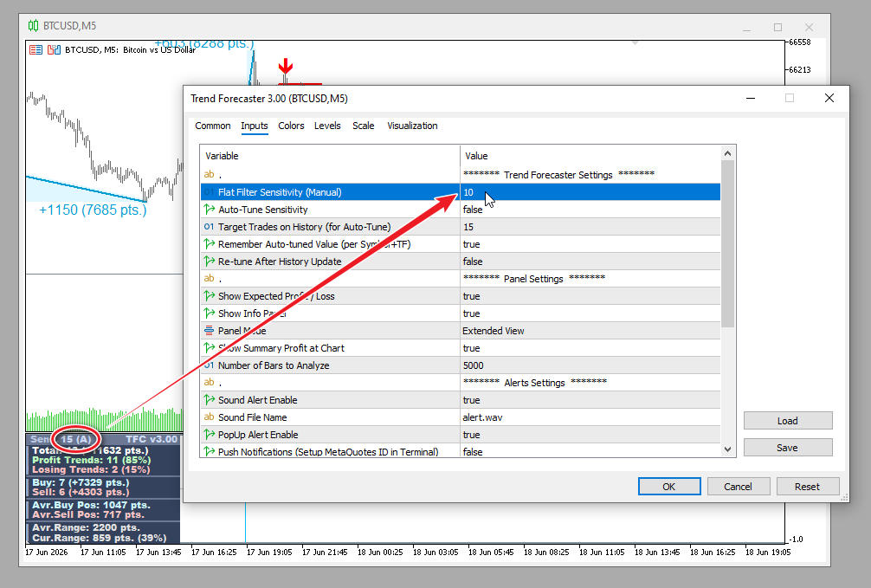Screen dimensions: 871x588
Task: Click the icon of Sound Alert Enable row
Action: point(209,400)
